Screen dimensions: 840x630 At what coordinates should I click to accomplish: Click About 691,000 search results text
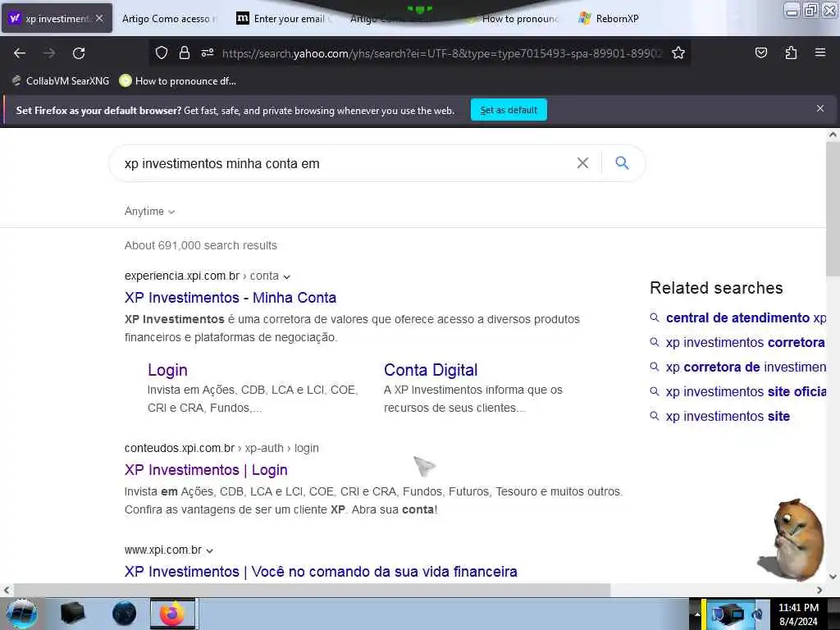point(200,245)
